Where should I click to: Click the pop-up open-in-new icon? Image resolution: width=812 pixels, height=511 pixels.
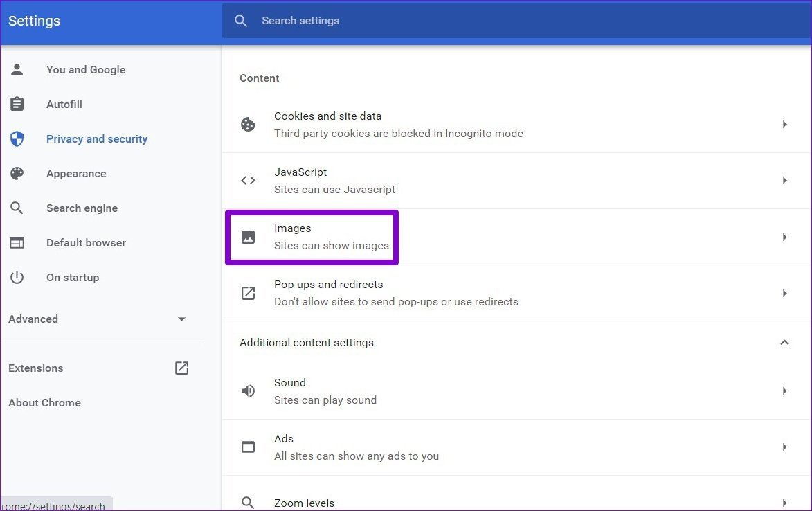pyautogui.click(x=248, y=293)
